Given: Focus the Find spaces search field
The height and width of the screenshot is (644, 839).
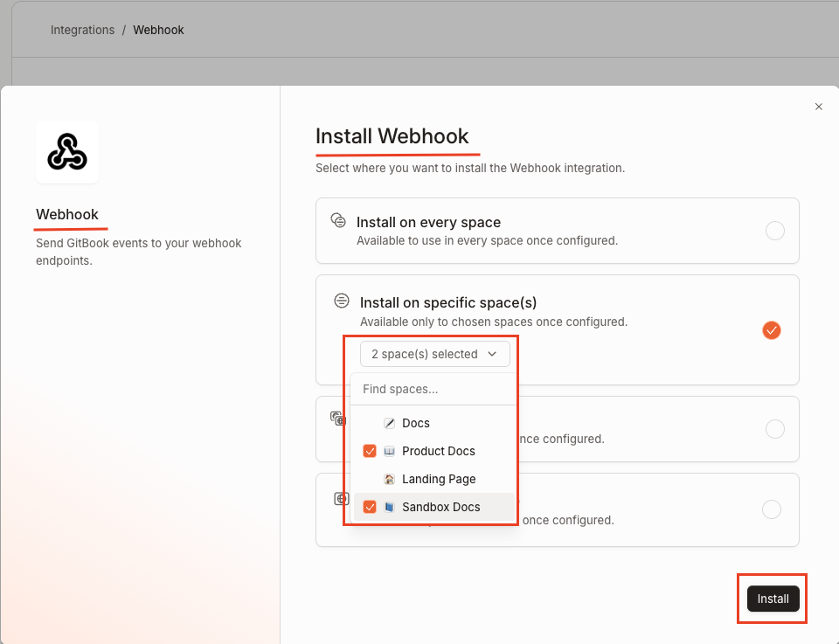Looking at the screenshot, I should 434,389.
